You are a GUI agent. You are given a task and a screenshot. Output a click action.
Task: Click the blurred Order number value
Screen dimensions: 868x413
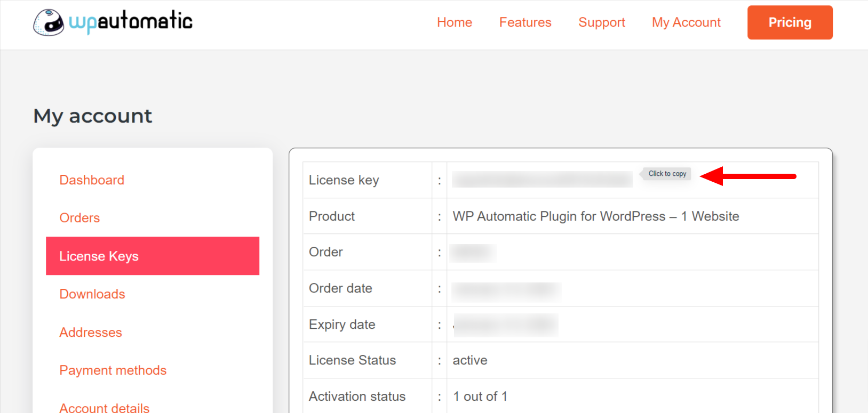pos(473,253)
